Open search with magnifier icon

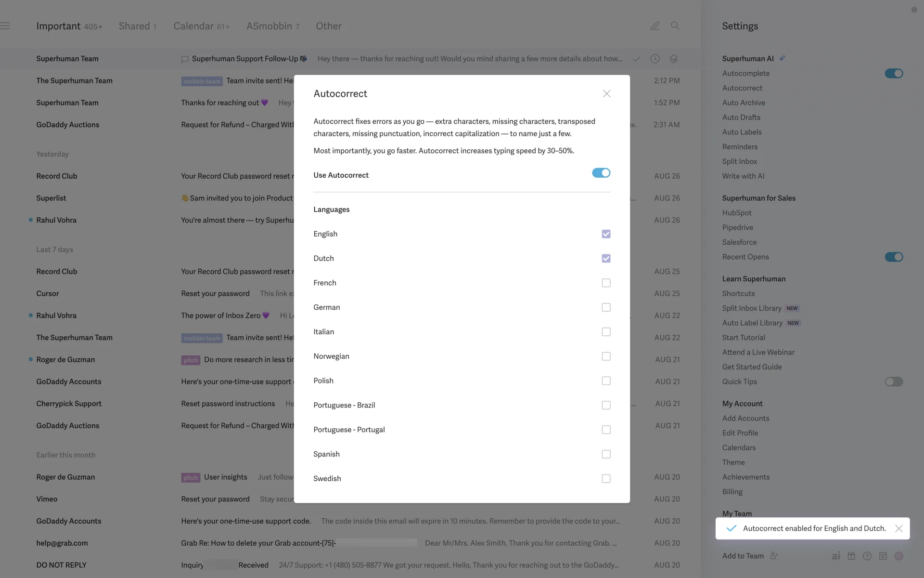pos(675,26)
